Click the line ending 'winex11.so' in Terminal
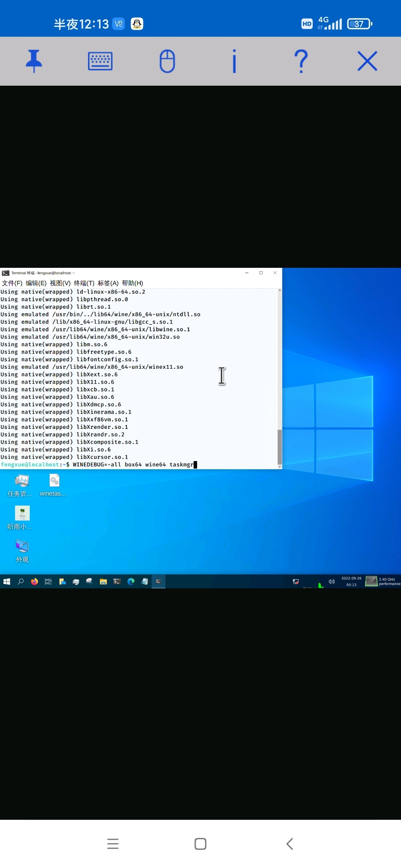This screenshot has height=868, width=401. coord(92,367)
